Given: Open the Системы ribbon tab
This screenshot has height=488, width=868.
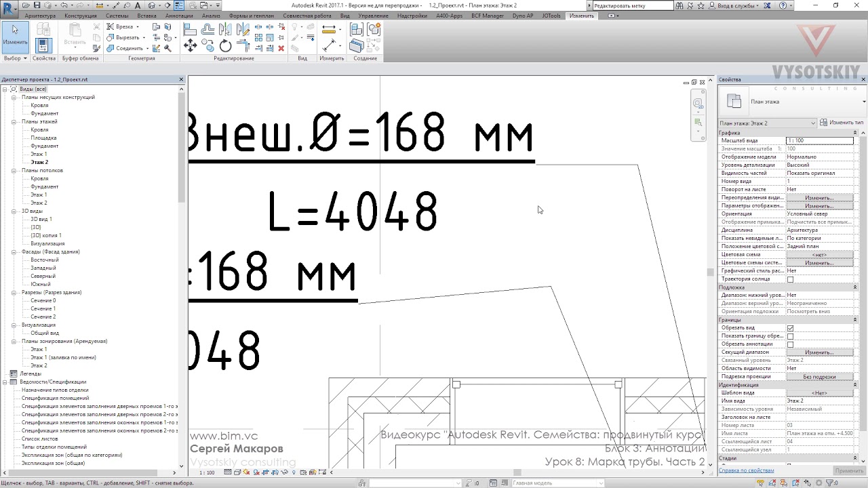Looking at the screenshot, I should pos(117,16).
